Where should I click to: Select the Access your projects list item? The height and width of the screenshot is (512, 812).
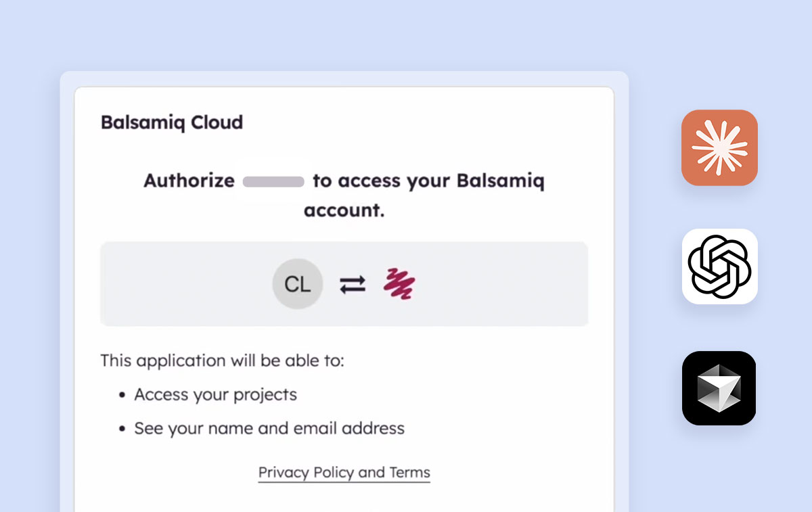215,394
